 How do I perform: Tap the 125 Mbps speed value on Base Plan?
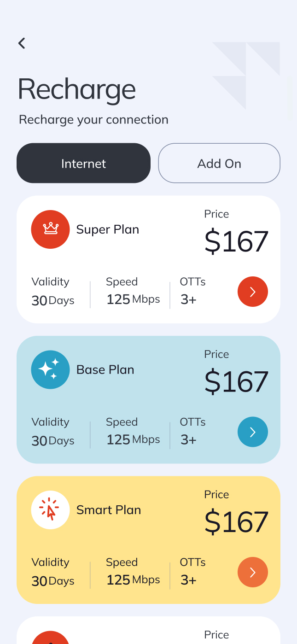click(x=133, y=439)
